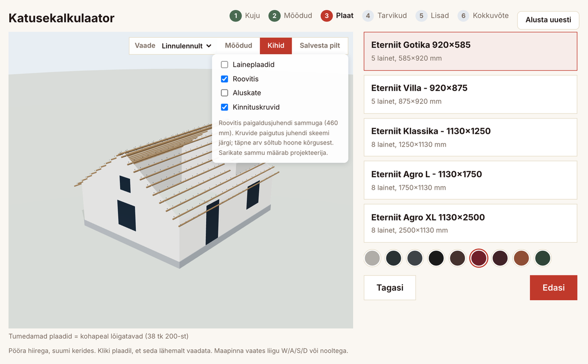This screenshot has height=364, width=588.
Task: Click the Tagasi back button
Action: click(390, 288)
